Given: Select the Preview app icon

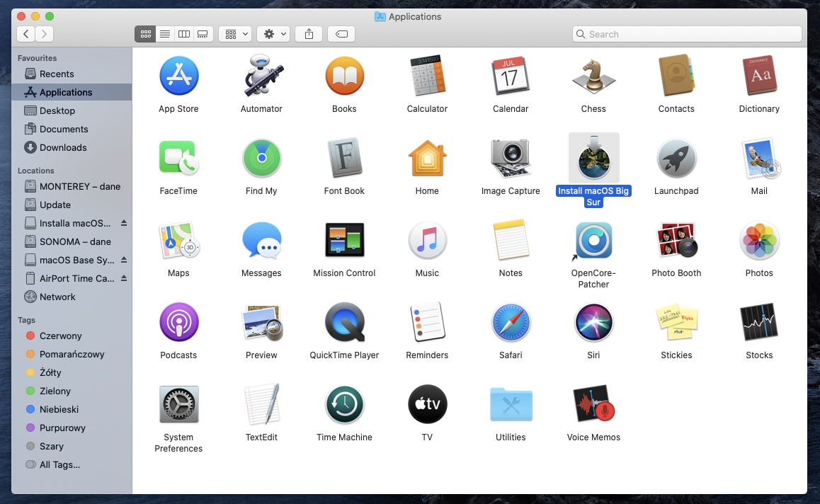Looking at the screenshot, I should pyautogui.click(x=261, y=323).
